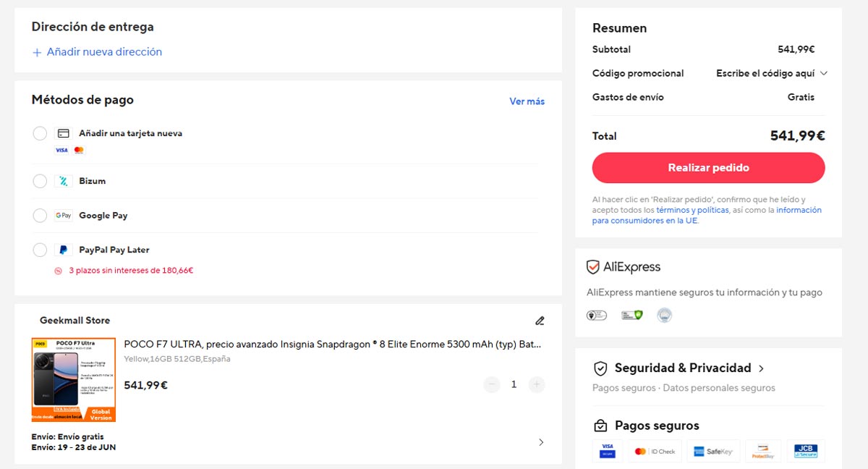
Task: Click the pencil edit icon for Geekmall Store
Action: pos(540,321)
